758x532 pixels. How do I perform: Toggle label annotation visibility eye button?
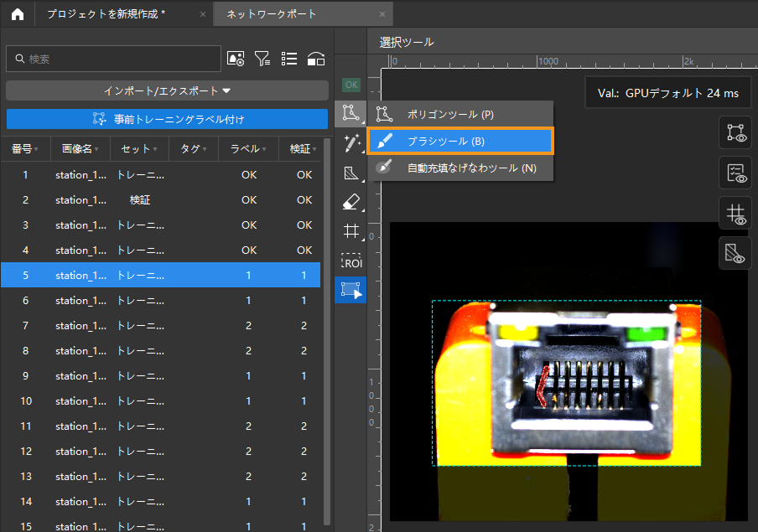click(x=735, y=132)
